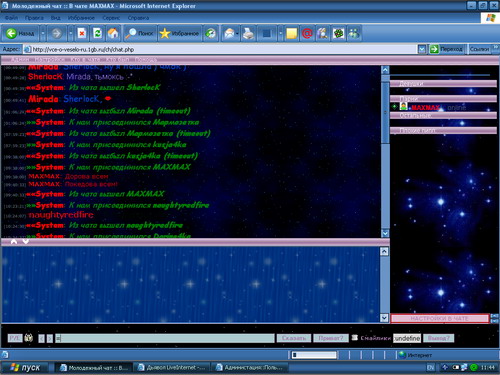The width and height of the screenshot is (500, 375).
Task: Open the Mail button dropdown arrow
Action: 237,33
